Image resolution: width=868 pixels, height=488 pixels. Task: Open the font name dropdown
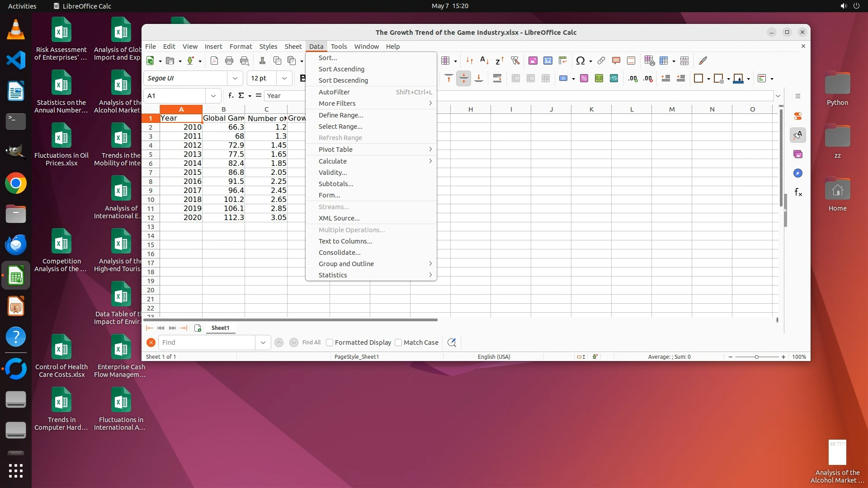click(235, 78)
